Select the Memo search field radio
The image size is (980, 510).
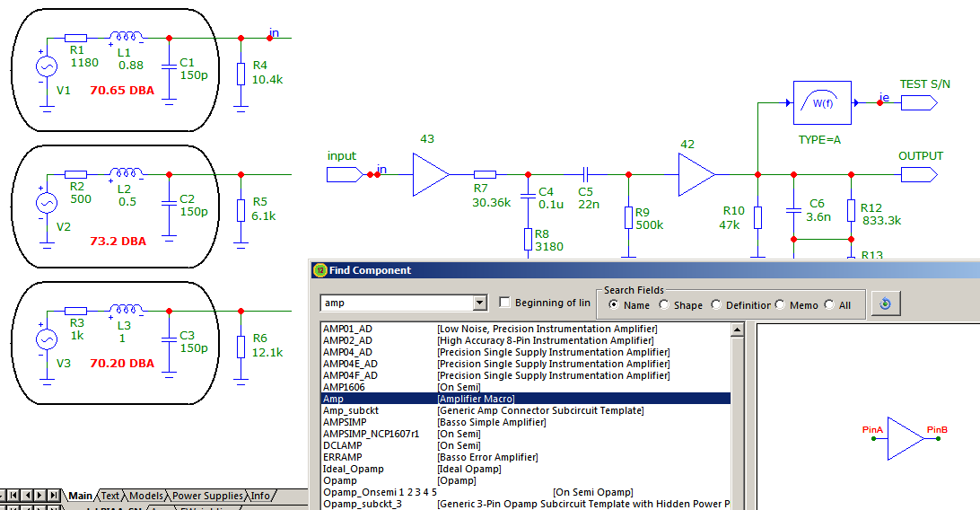coord(780,304)
